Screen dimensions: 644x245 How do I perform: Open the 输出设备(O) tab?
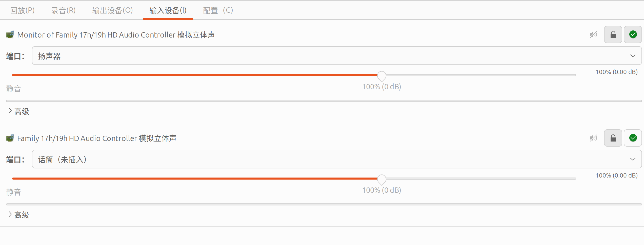tap(112, 10)
